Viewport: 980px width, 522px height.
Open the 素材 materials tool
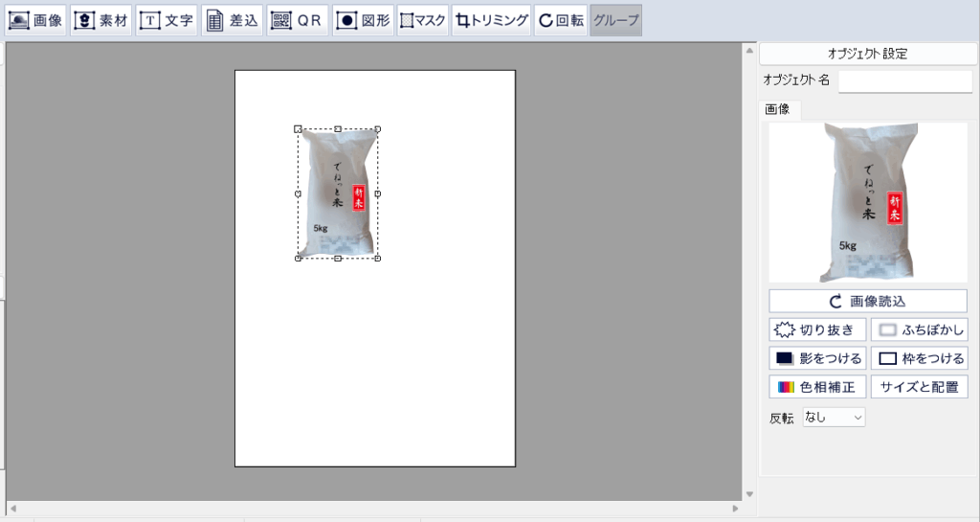tap(100, 20)
